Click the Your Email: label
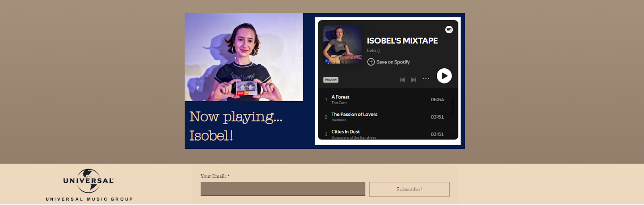644x205 pixels. pyautogui.click(x=215, y=176)
